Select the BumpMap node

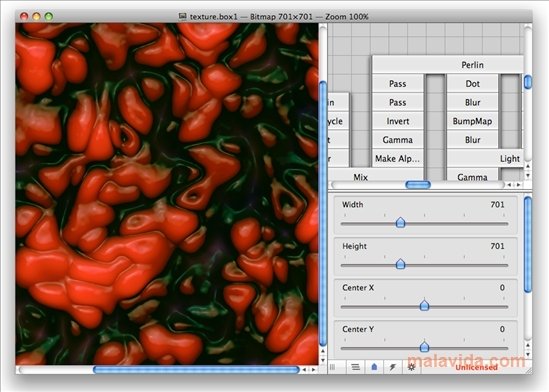pos(472,121)
